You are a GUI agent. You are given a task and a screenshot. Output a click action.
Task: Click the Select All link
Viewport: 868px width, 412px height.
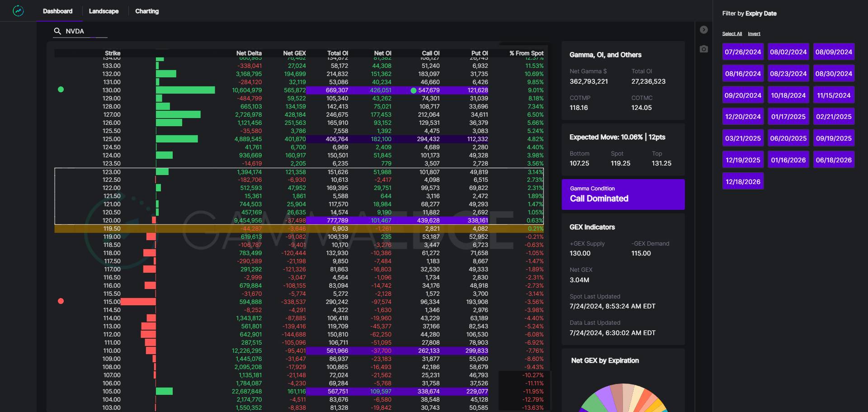(732, 34)
